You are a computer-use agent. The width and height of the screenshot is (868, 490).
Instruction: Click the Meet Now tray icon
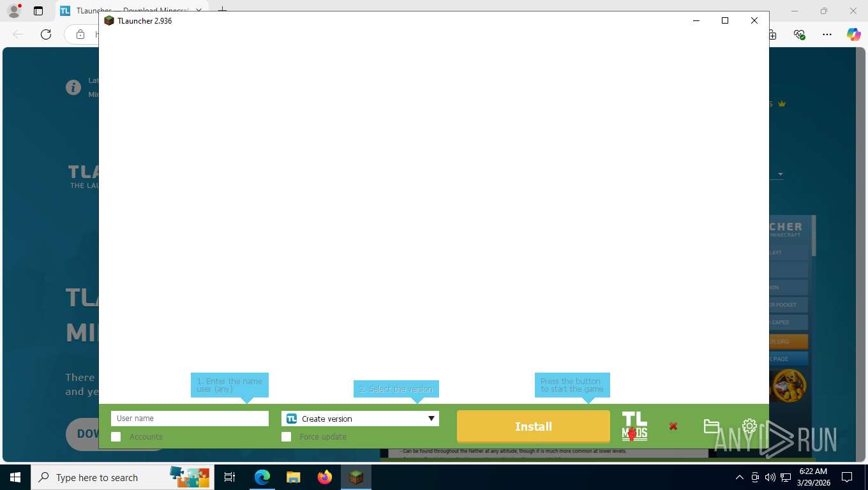coord(755,477)
